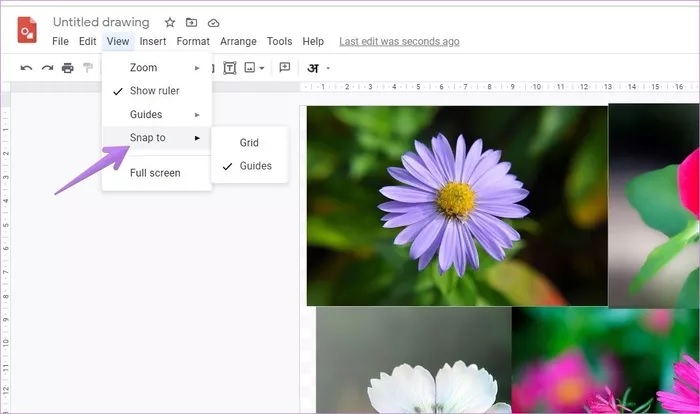Check the cloud document status icon
Screen dimensions: 700x414
click(x=213, y=23)
